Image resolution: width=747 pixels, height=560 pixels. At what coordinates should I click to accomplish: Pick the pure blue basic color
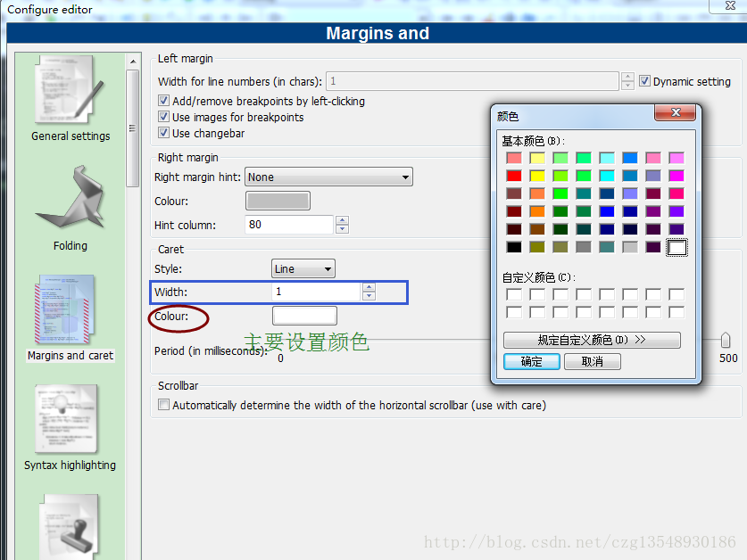pos(607,211)
